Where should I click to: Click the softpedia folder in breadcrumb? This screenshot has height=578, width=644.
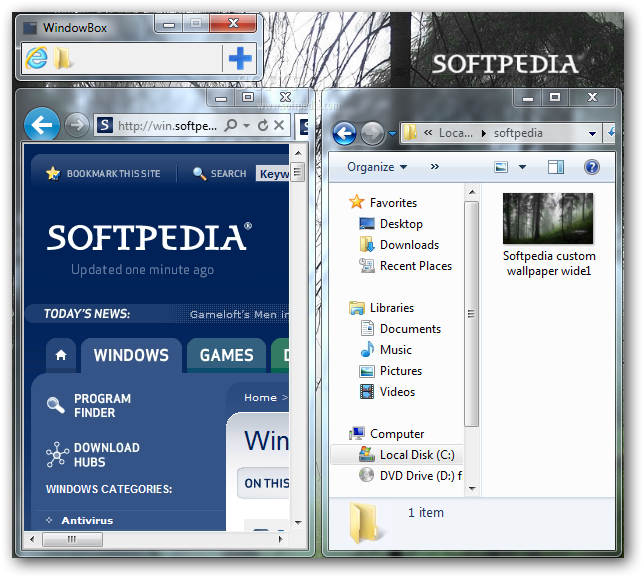pyautogui.click(x=518, y=133)
